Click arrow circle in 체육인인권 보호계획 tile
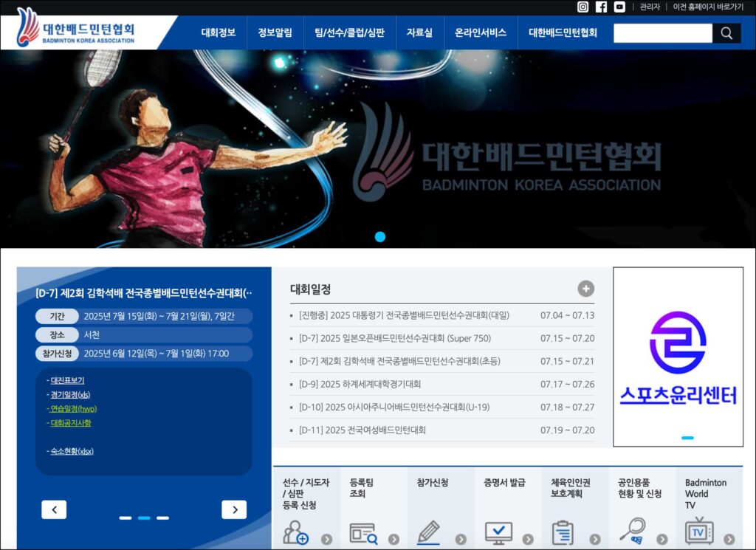756x550 pixels. [x=595, y=540]
